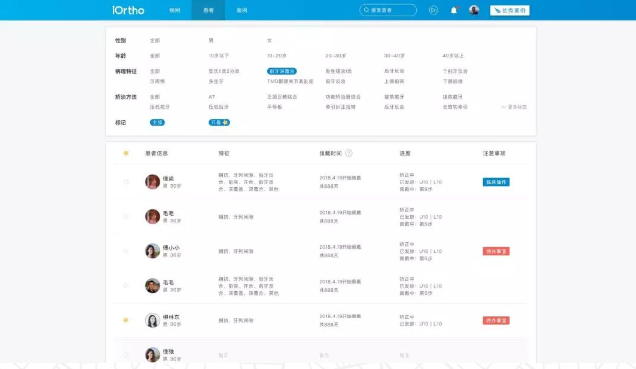Toggle the starred-only filter pill
This screenshot has width=636, height=369.
pyautogui.click(x=219, y=122)
